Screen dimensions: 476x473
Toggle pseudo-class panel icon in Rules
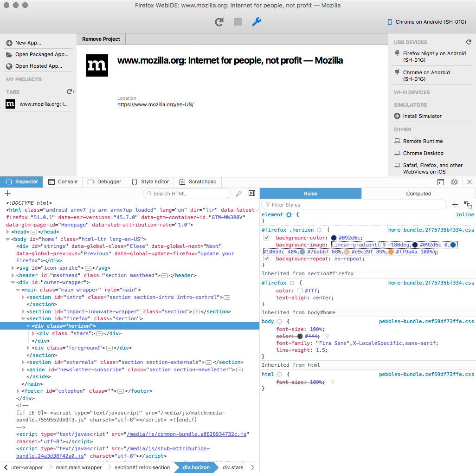[x=468, y=204]
